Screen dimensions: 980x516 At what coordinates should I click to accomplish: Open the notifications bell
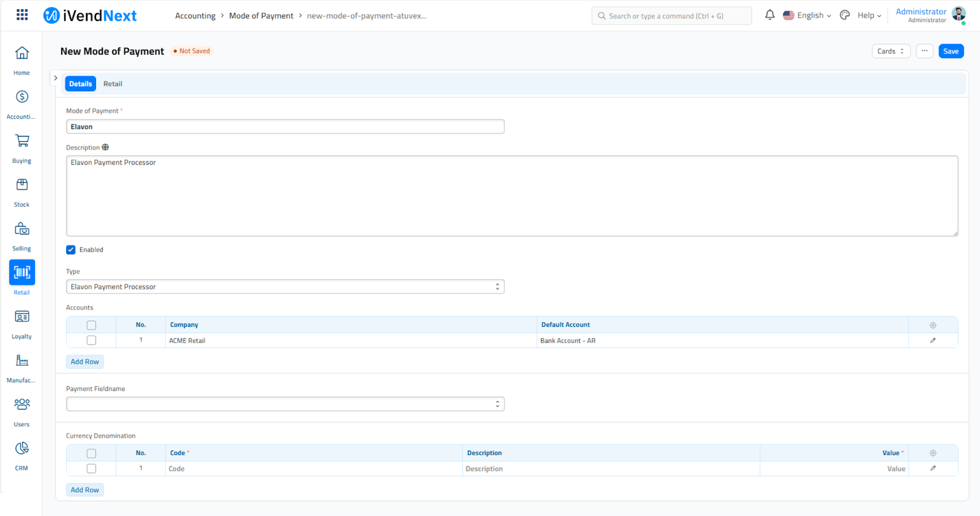770,15
